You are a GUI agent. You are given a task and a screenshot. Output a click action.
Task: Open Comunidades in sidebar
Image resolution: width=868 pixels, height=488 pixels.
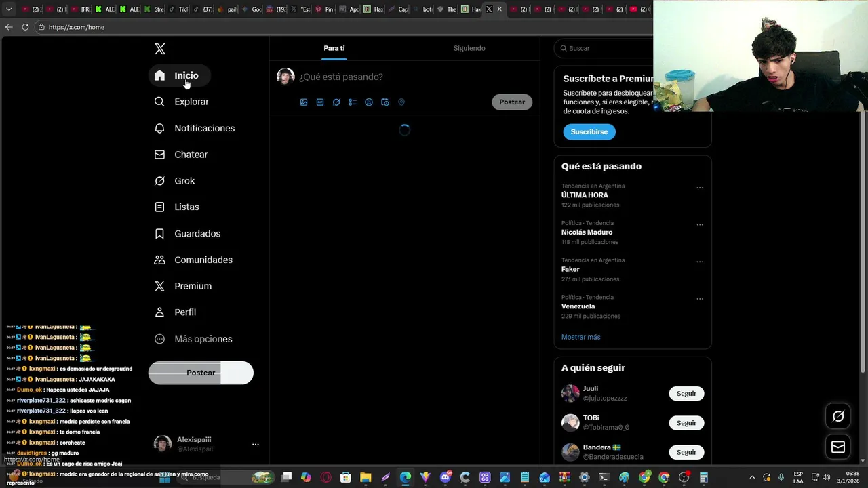(x=193, y=260)
